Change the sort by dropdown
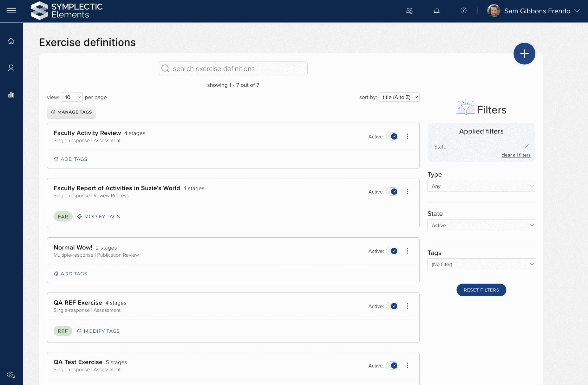Image resolution: width=588 pixels, height=385 pixels. (399, 97)
